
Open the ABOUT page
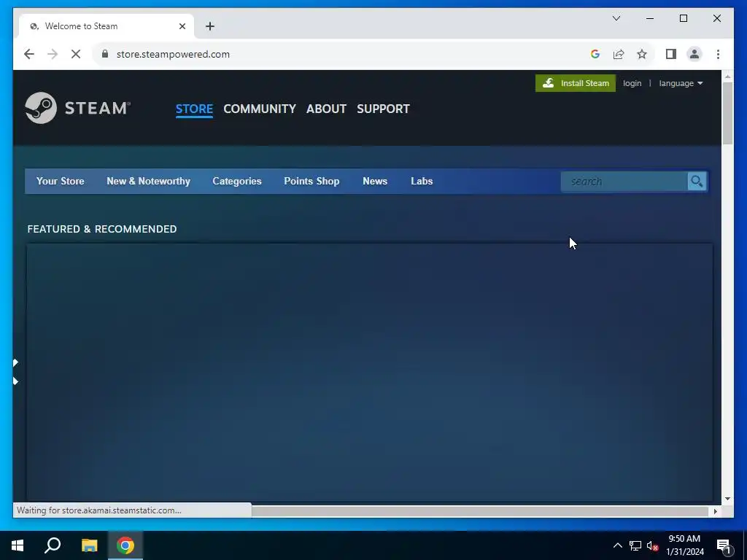[326, 109]
